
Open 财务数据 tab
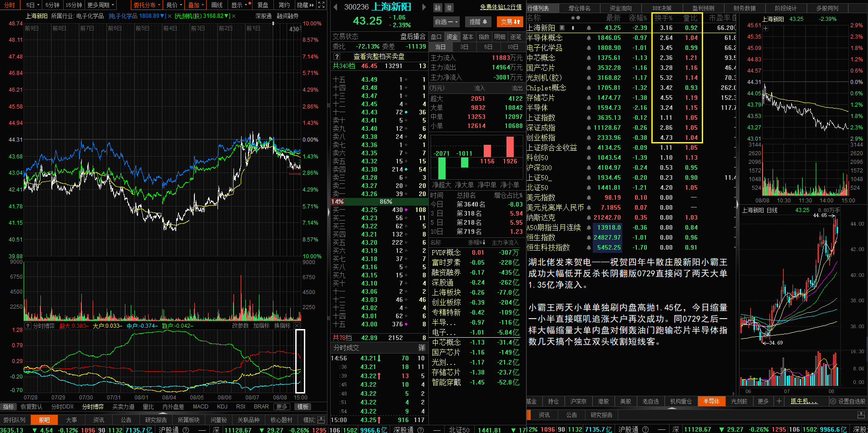744,8
